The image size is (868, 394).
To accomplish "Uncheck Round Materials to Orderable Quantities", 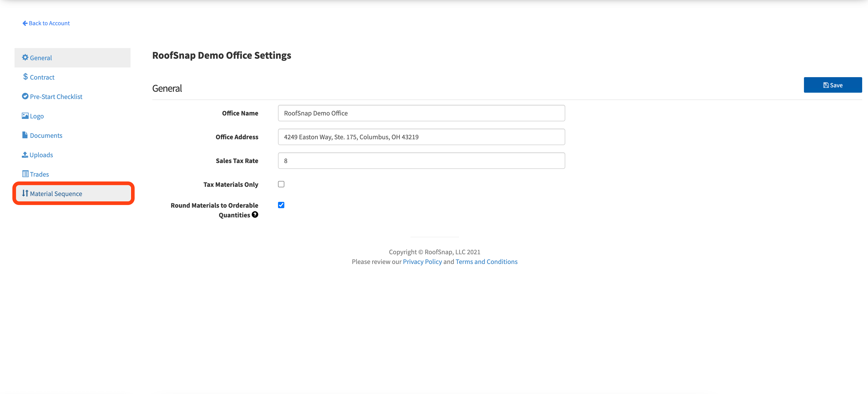I will click(x=281, y=205).
